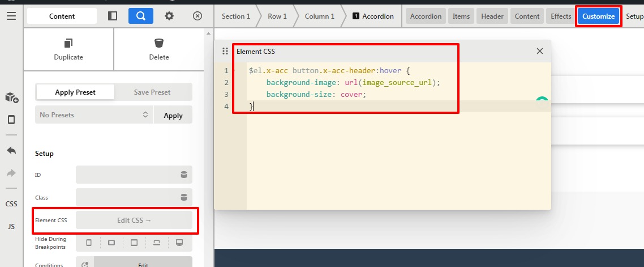Delete the element with trash icon
644x267 pixels.
pyautogui.click(x=159, y=44)
